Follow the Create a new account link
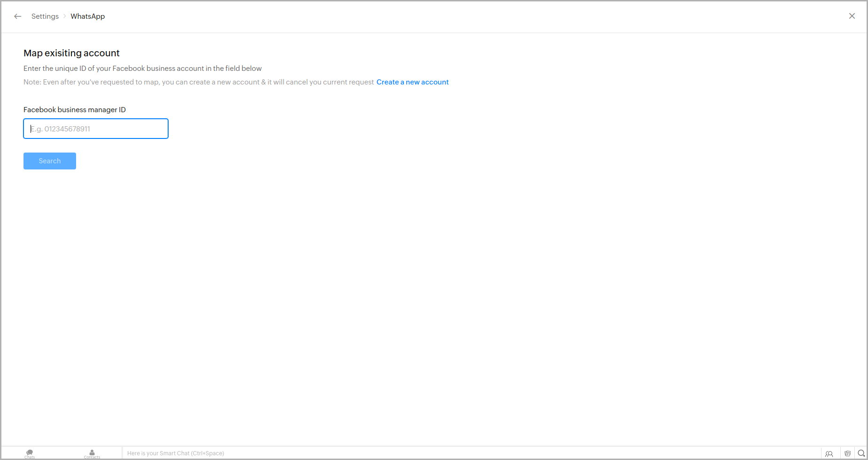868x460 pixels. 412,82
